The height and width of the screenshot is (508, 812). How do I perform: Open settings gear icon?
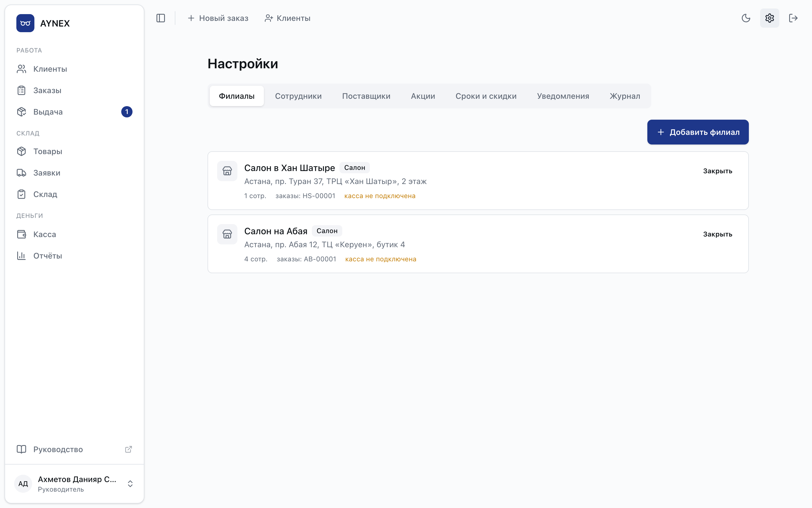(x=769, y=18)
